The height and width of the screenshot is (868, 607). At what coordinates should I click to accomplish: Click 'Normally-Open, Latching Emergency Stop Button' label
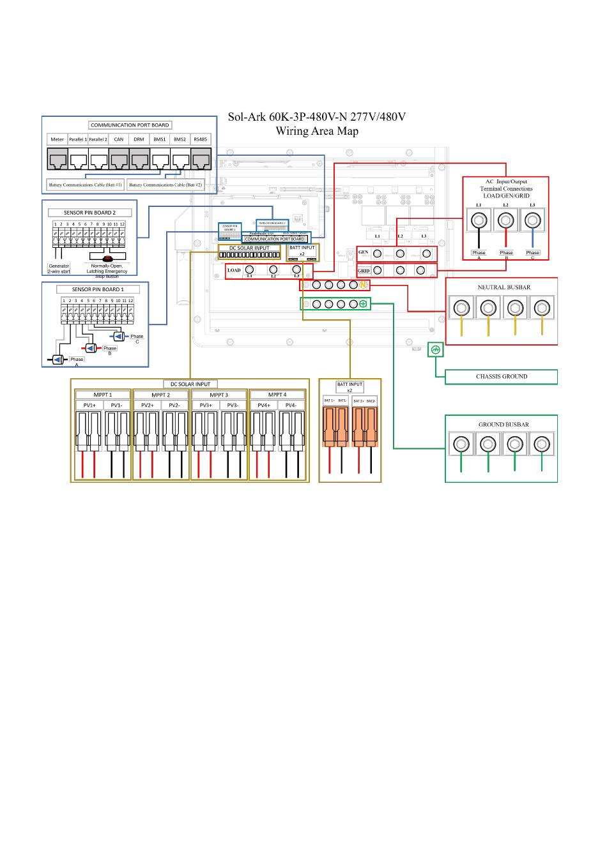(107, 271)
